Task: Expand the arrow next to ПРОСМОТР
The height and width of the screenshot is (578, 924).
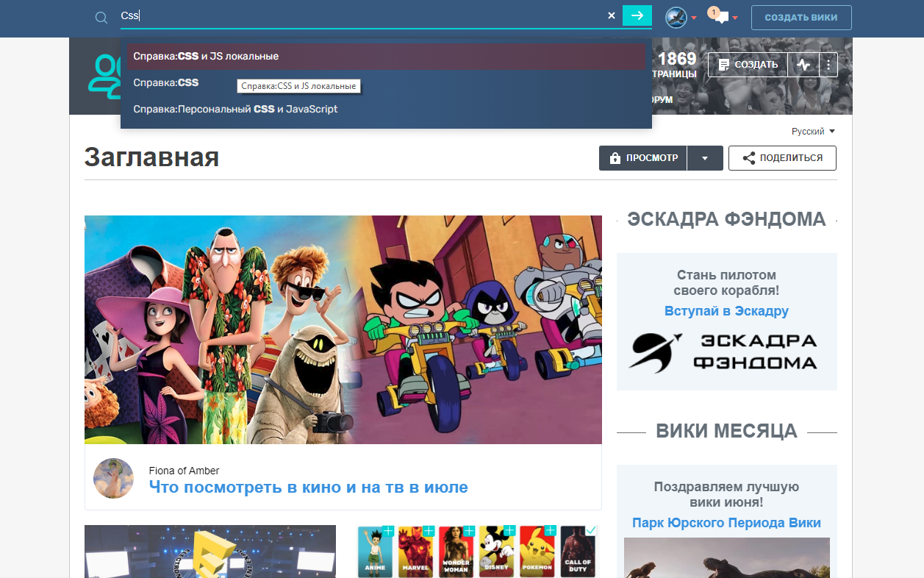Action: pyautogui.click(x=706, y=158)
